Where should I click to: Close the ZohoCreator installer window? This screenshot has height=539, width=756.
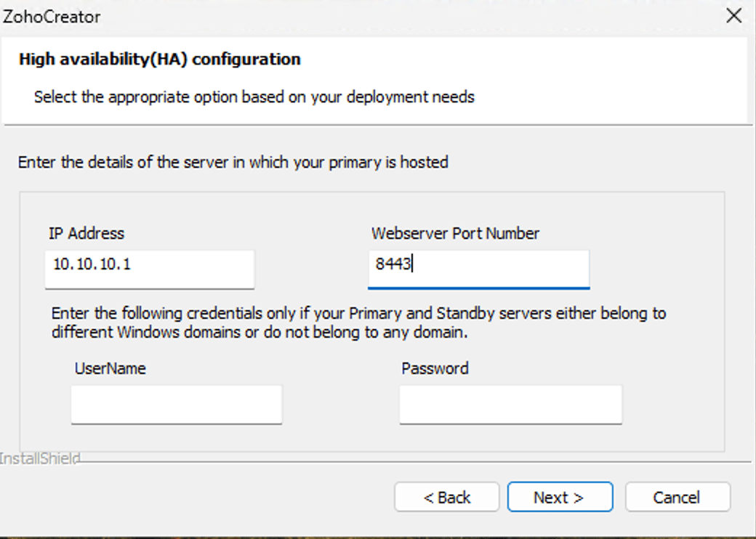pyautogui.click(x=734, y=16)
